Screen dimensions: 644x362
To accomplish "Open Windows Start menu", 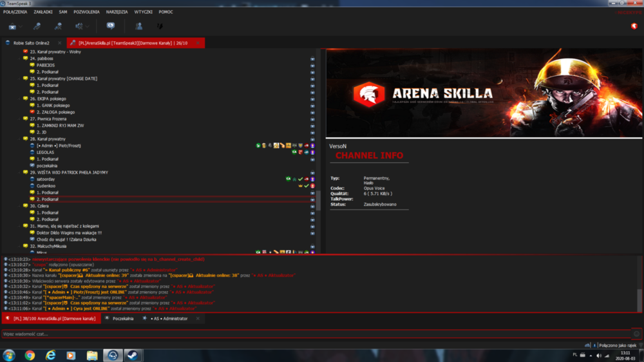I will point(9,356).
